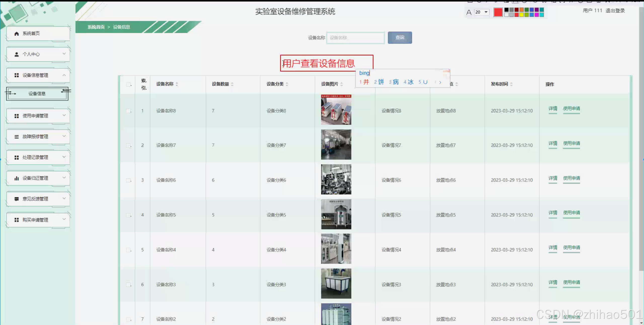Click the grid icon beside 购买申请管理

(17, 220)
